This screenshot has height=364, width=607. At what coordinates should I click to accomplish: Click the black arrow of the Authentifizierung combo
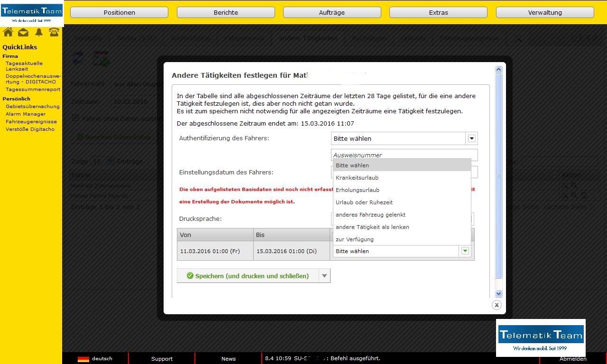(x=472, y=138)
